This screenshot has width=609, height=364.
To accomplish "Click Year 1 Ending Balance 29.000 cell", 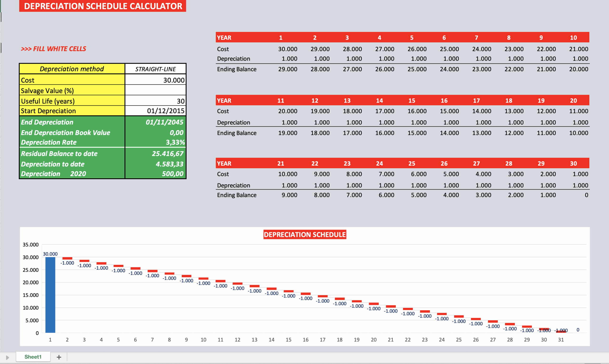I will tap(287, 69).
